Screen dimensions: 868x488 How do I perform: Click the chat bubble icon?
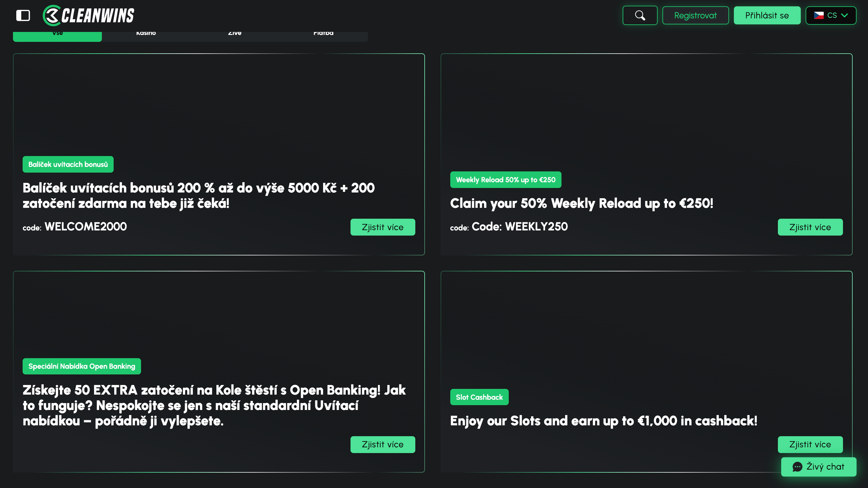[x=797, y=467]
